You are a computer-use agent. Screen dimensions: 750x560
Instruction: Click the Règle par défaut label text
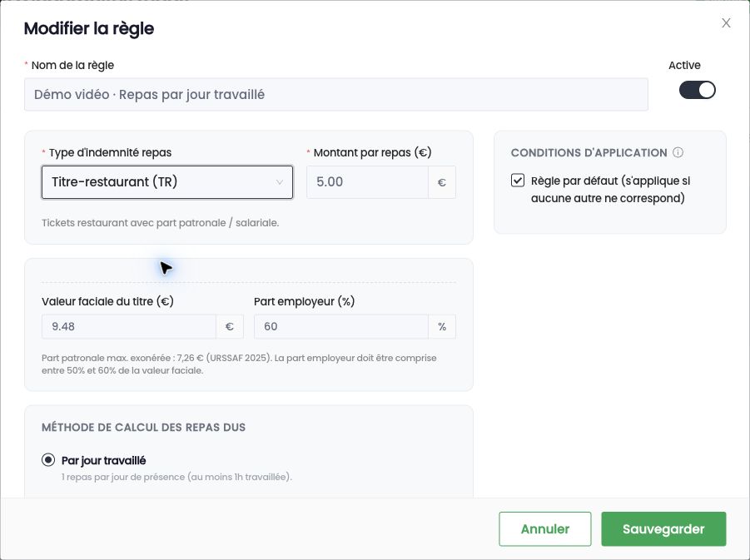pos(610,190)
